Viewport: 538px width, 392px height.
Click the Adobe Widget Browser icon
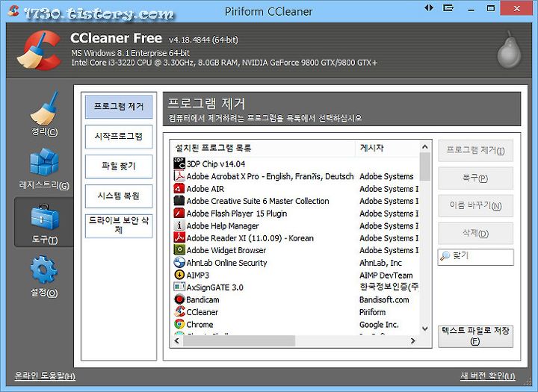[x=179, y=250]
